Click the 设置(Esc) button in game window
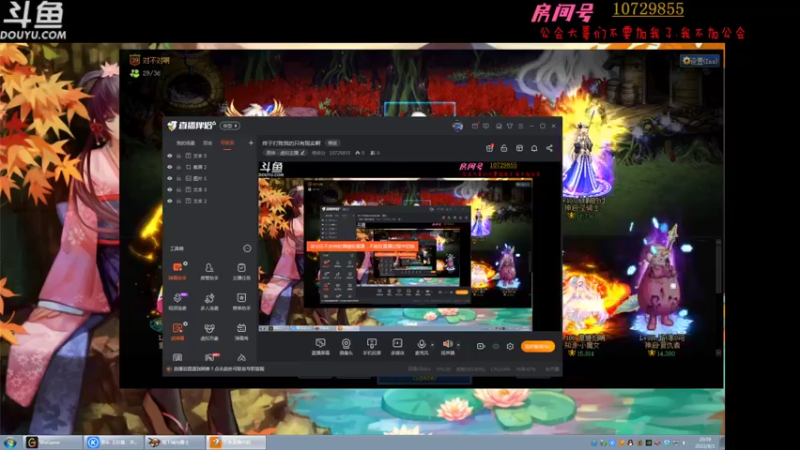 point(700,61)
